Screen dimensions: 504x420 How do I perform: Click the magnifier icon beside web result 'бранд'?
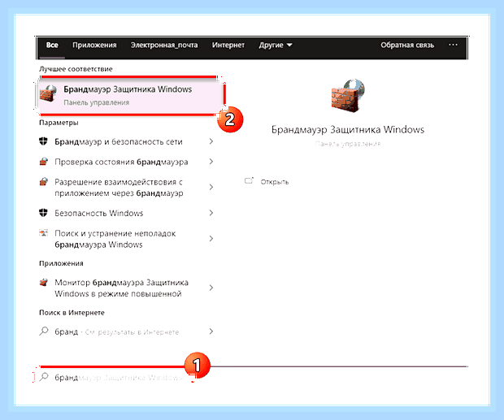click(43, 331)
